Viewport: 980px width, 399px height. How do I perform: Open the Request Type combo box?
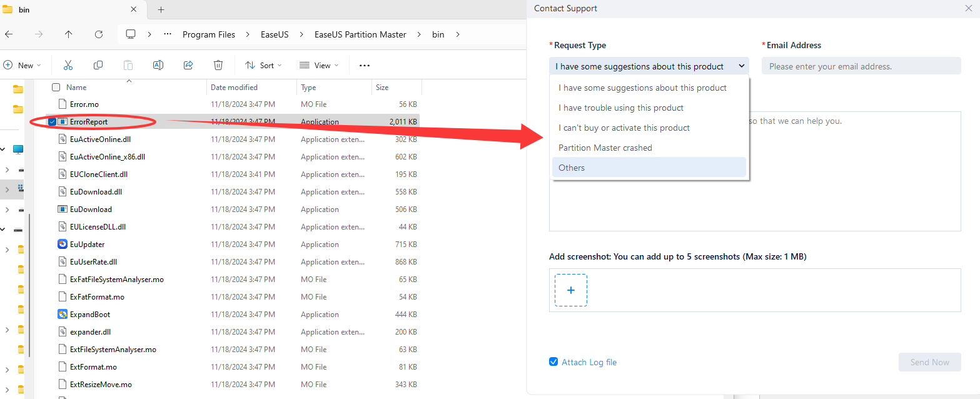tap(649, 66)
